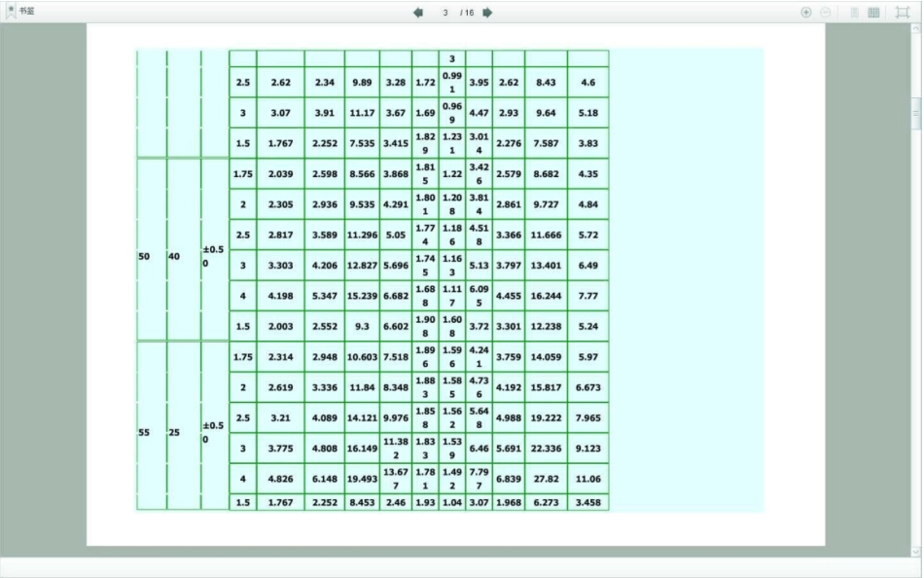Image resolution: width=924 pixels, height=578 pixels.
Task: Select table cell 9.89
Action: [362, 83]
